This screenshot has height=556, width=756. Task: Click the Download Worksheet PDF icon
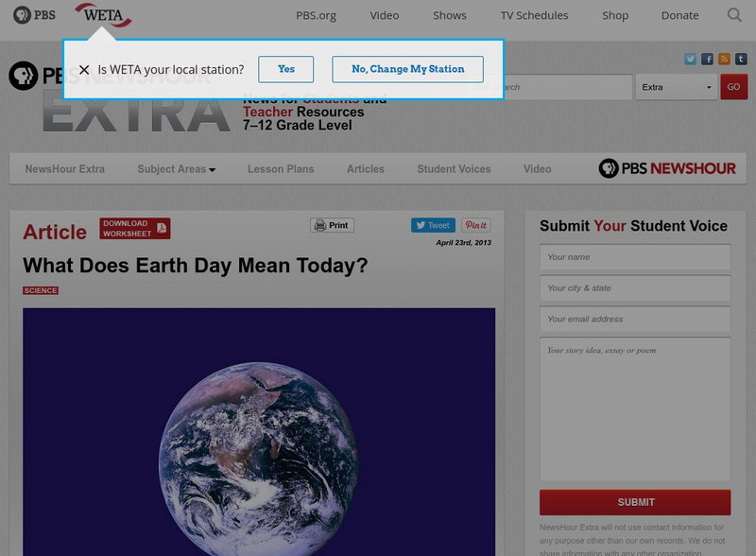(162, 229)
